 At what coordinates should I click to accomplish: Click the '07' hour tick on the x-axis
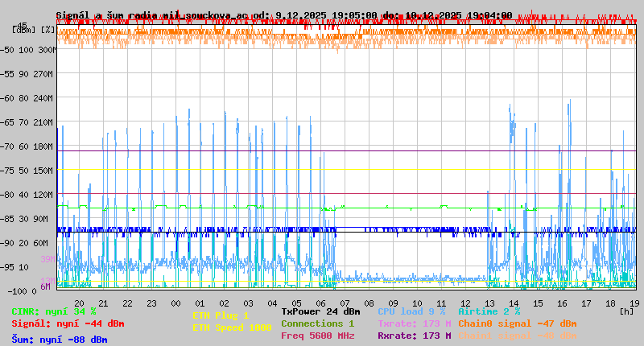click(345, 303)
